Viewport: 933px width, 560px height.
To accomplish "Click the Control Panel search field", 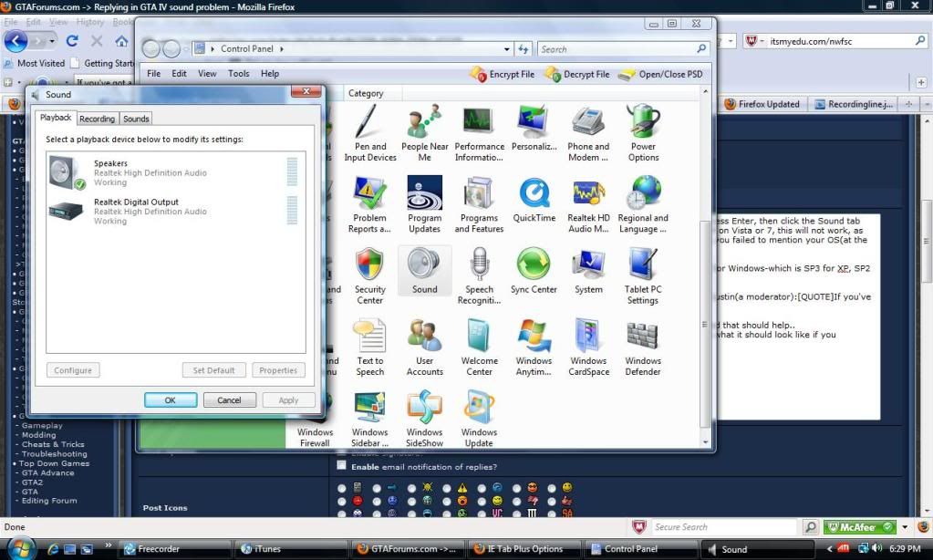I will click(x=616, y=49).
